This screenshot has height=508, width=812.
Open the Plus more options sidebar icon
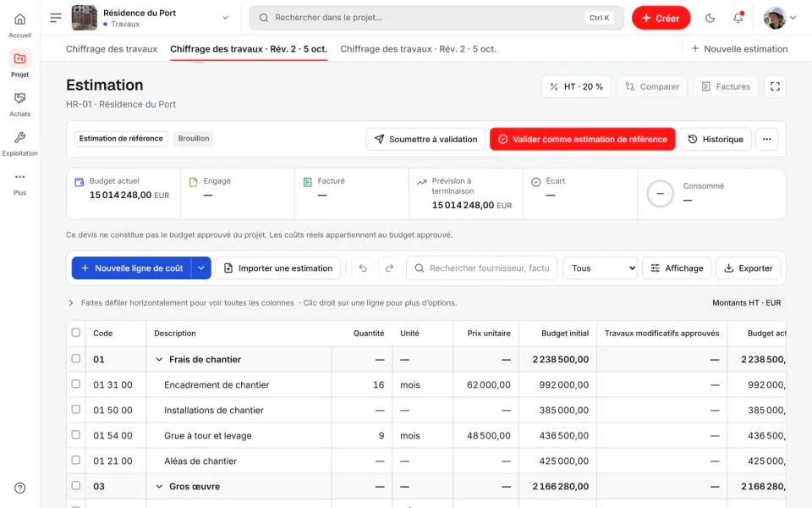coord(19,177)
